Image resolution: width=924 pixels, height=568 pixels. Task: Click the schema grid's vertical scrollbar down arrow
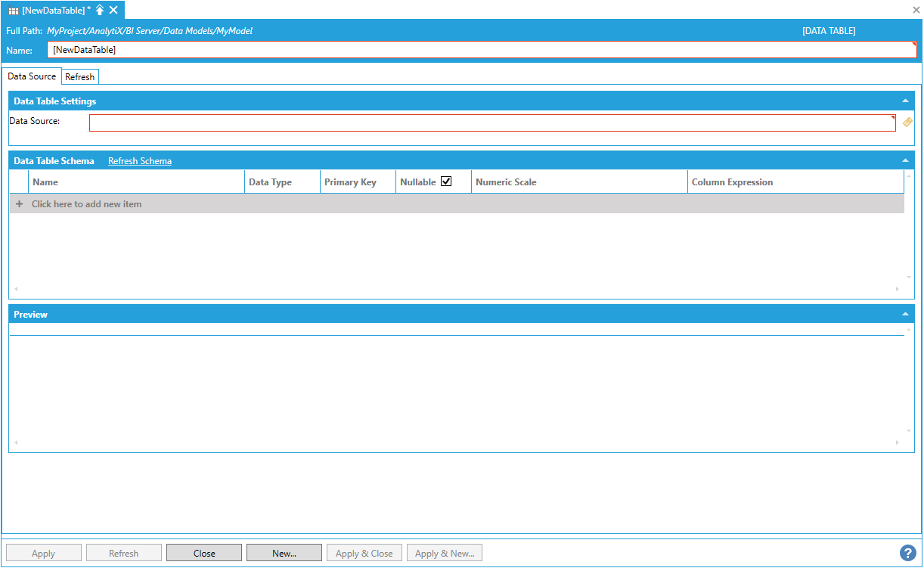tap(909, 278)
